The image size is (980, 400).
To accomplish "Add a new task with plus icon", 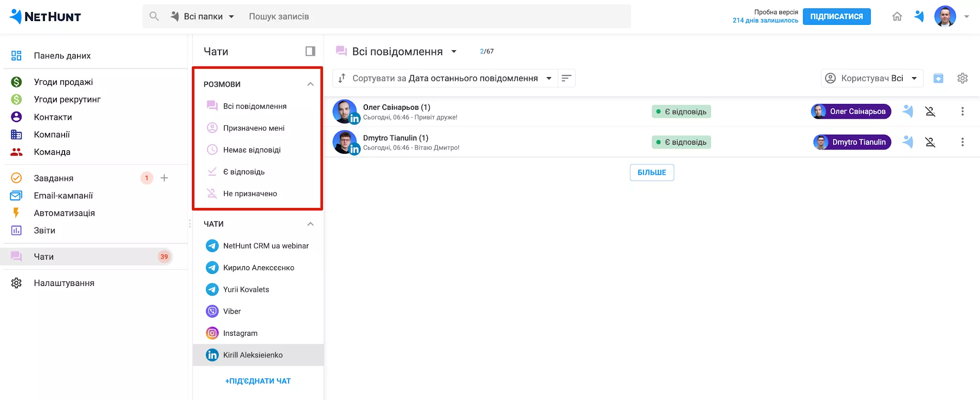I will (x=164, y=178).
